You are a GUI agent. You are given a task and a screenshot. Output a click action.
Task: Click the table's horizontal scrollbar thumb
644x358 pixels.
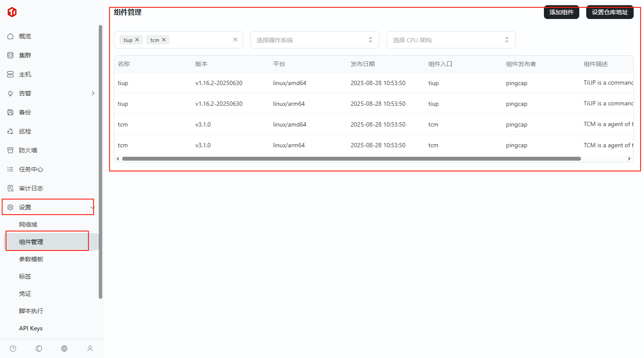click(352, 158)
